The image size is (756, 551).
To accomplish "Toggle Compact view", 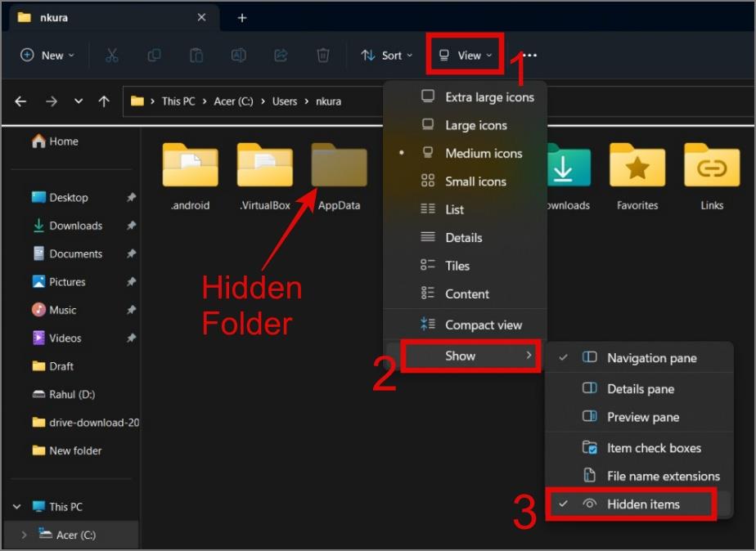I will click(x=466, y=325).
